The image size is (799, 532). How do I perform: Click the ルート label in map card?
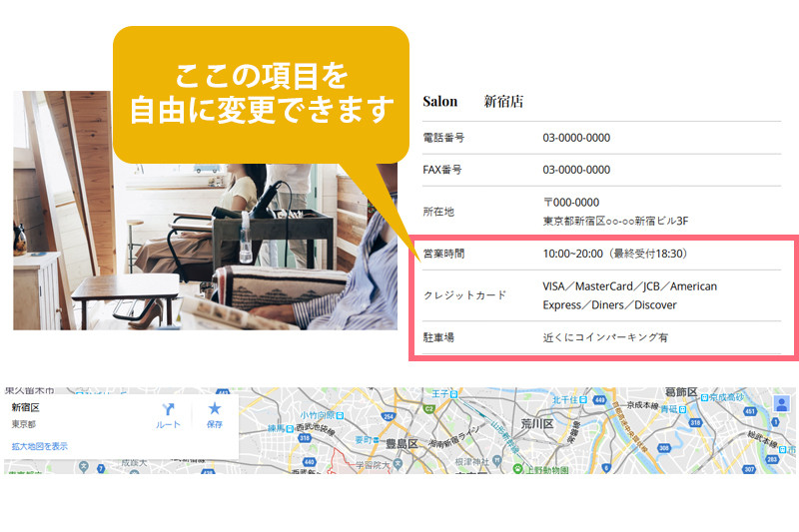click(168, 425)
